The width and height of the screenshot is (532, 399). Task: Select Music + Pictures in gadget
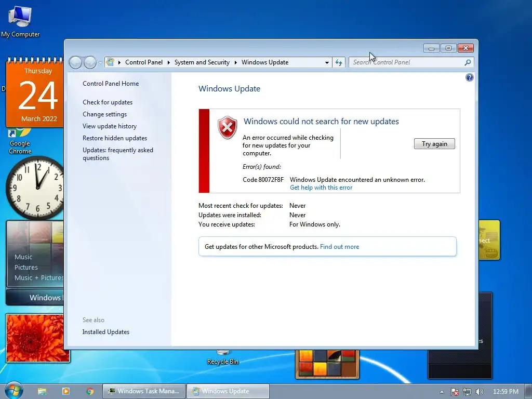click(x=38, y=277)
